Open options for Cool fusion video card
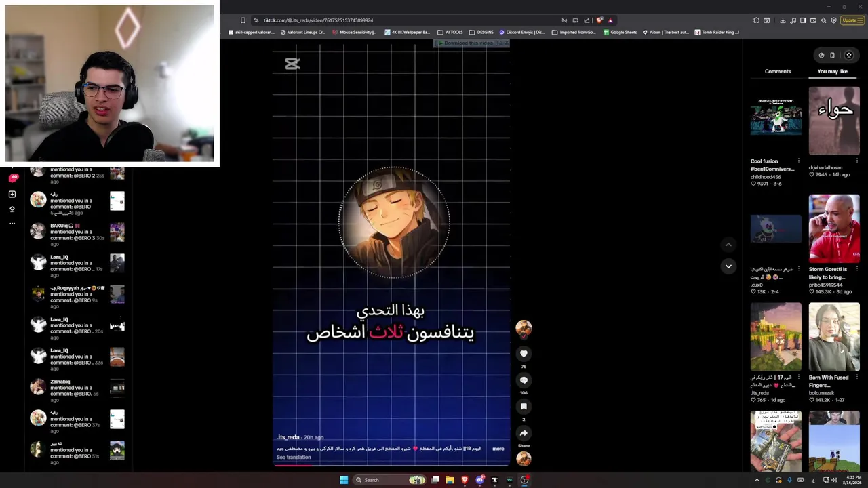 [798, 161]
